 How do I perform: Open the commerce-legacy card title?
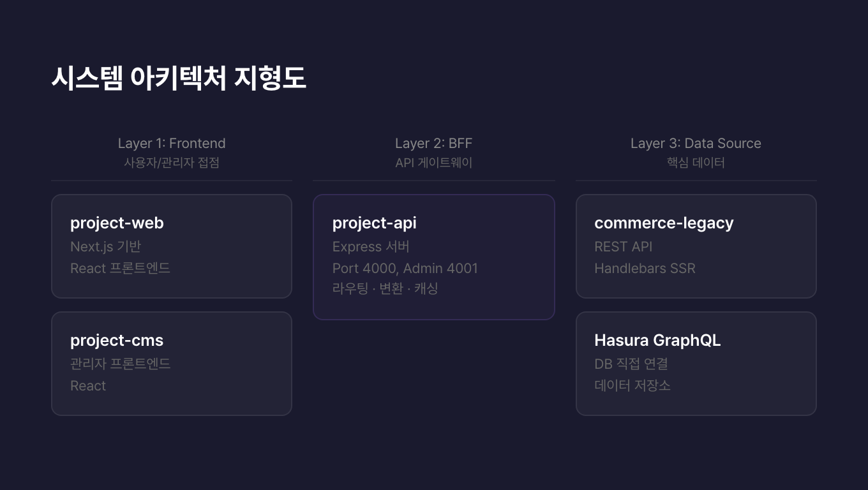click(664, 223)
